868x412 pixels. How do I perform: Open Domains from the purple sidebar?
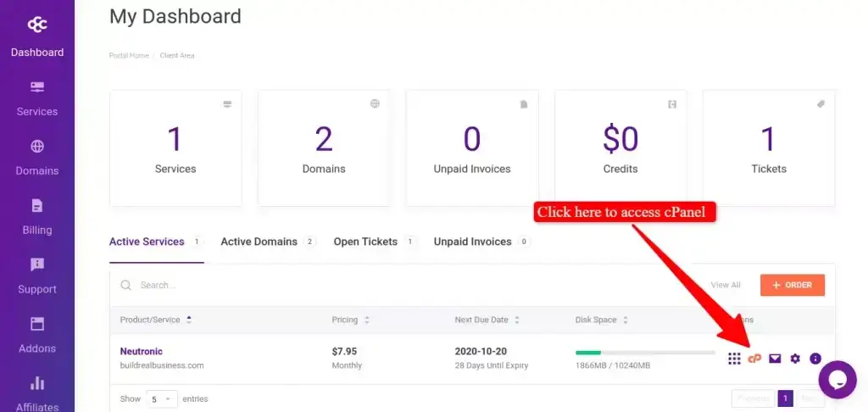click(37, 159)
